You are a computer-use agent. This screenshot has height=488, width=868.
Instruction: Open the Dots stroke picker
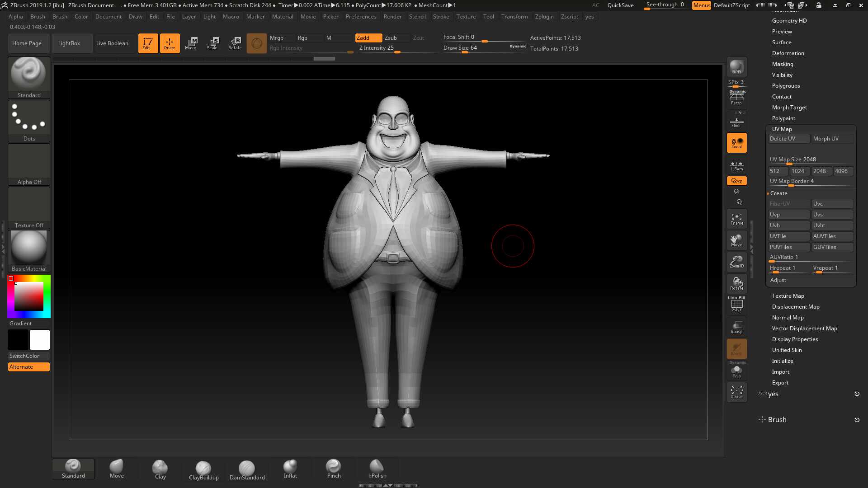pos(29,121)
